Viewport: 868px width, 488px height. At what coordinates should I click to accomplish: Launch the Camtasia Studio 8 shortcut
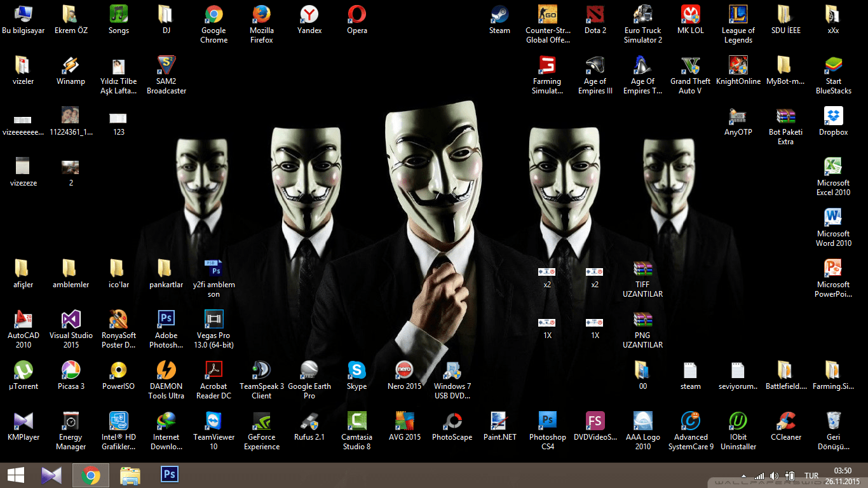click(357, 431)
